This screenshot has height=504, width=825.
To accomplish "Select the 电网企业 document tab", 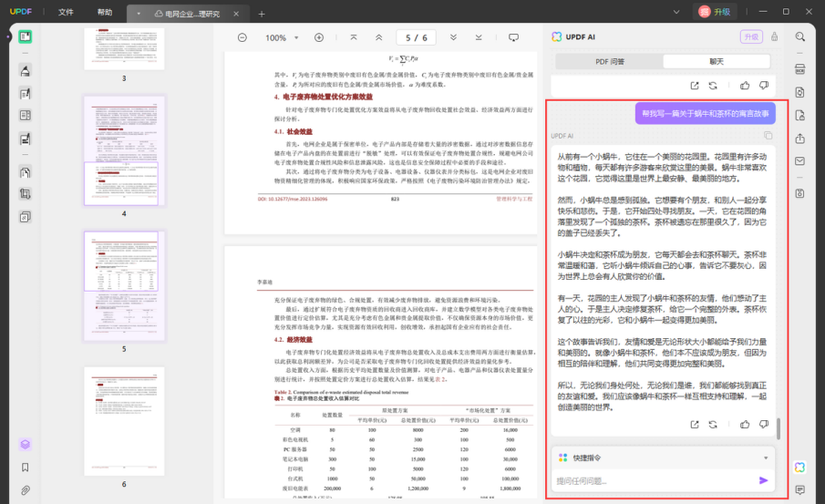I will click(187, 14).
